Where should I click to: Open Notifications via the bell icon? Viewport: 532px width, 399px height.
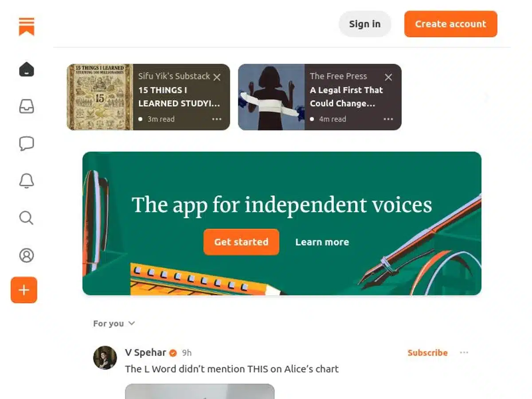[27, 181]
